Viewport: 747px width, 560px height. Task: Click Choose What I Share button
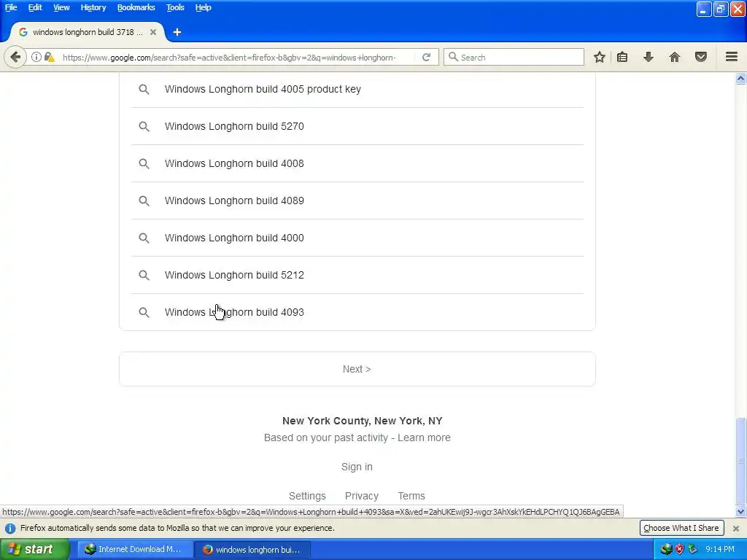(x=681, y=528)
